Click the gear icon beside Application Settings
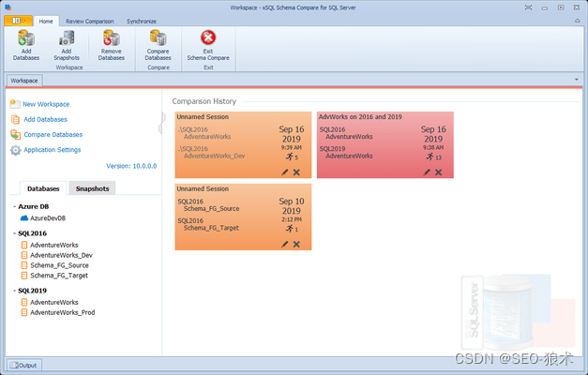588x375 pixels. click(x=15, y=150)
